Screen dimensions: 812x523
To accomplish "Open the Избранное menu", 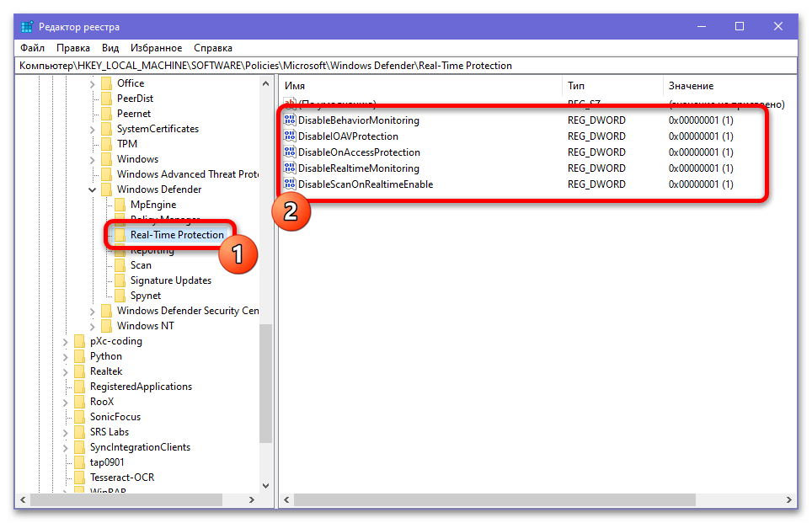I will [157, 48].
